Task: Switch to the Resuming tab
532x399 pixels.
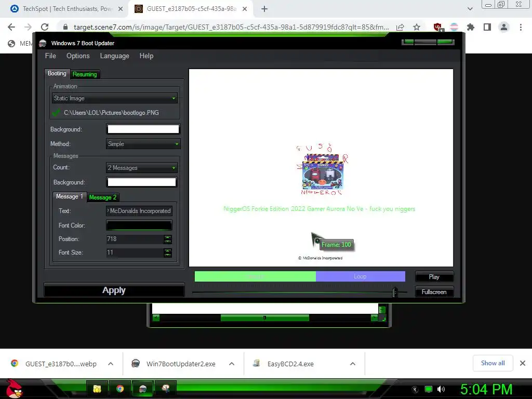Action: 85,74
